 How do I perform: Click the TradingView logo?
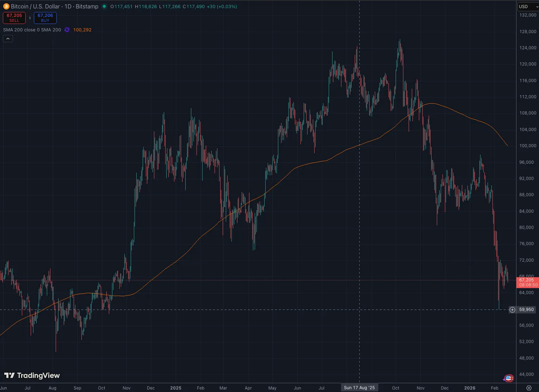pyautogui.click(x=32, y=375)
